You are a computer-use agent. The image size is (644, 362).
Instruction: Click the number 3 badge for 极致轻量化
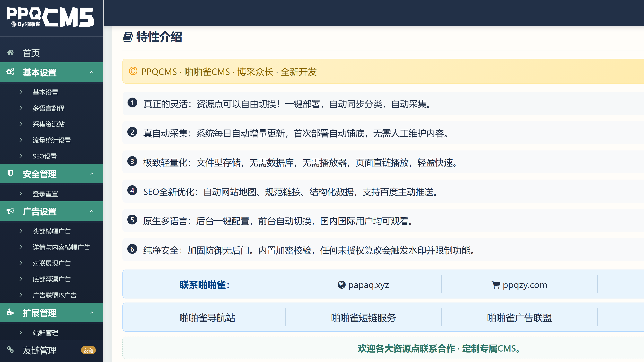pyautogui.click(x=132, y=161)
